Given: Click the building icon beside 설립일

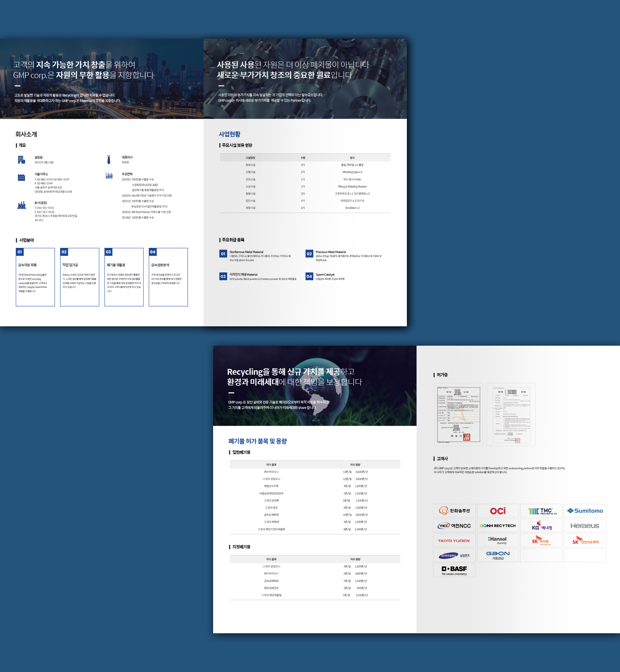Looking at the screenshot, I should (21, 160).
